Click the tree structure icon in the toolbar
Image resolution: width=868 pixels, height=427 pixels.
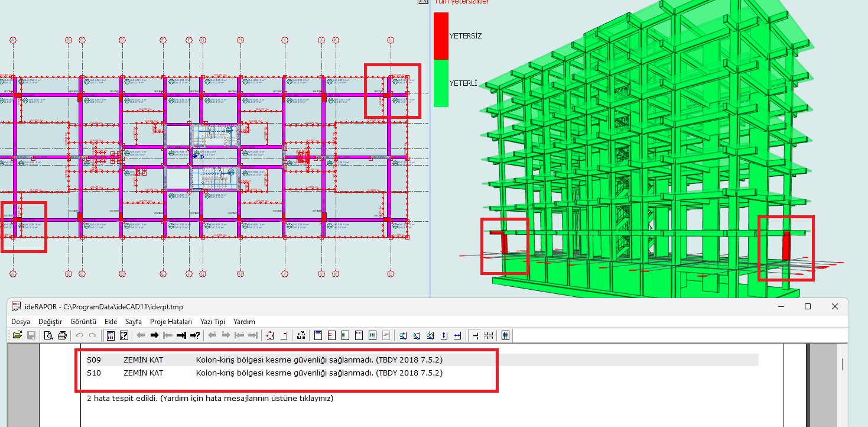click(301, 335)
